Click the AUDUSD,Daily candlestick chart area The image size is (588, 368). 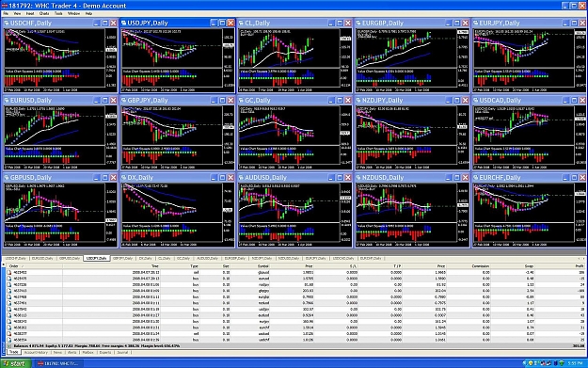289,202
